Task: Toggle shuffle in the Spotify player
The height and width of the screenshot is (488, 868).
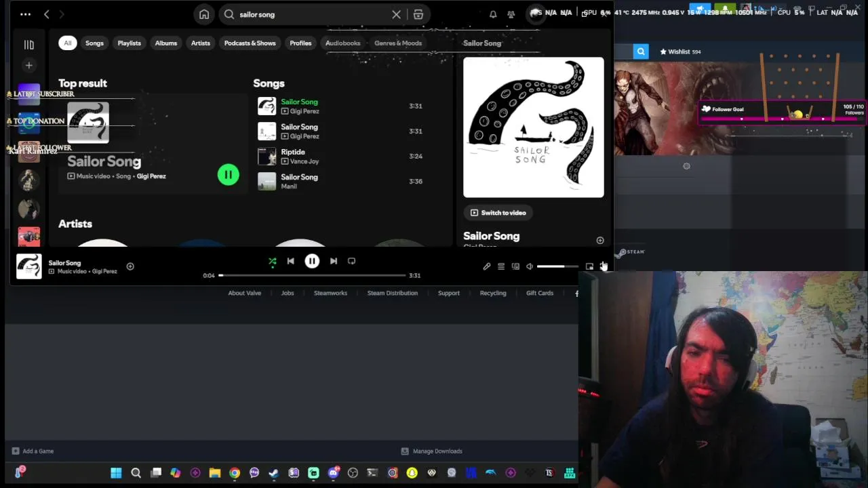Action: click(272, 261)
